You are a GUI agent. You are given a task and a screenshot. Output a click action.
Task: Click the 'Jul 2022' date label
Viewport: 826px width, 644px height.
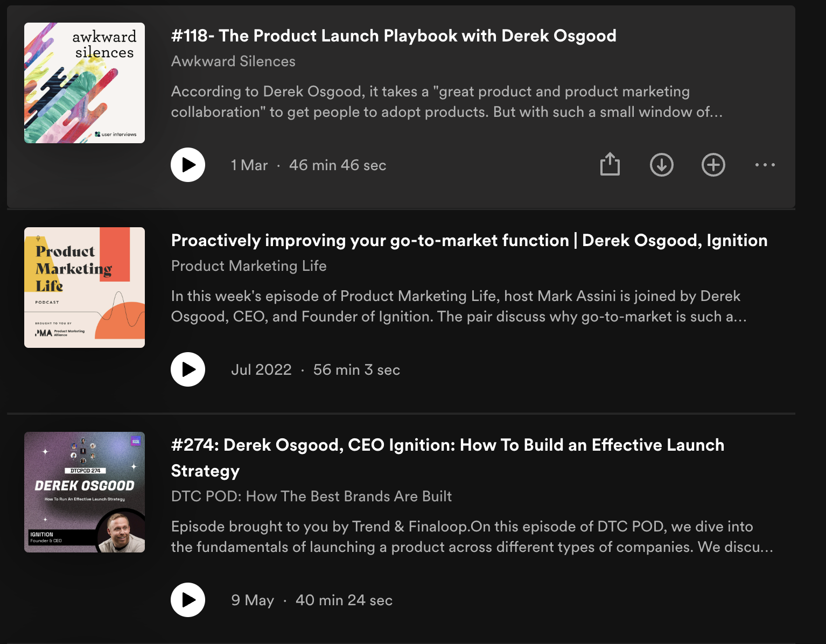(x=261, y=370)
